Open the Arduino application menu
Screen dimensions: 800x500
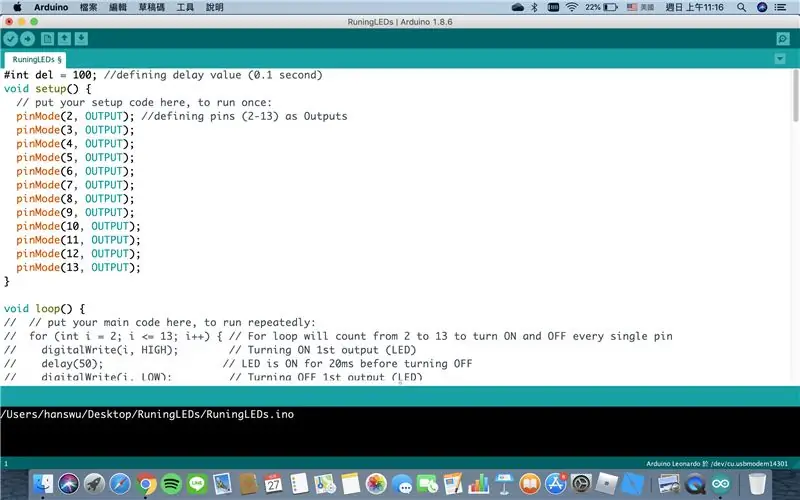tap(51, 7)
